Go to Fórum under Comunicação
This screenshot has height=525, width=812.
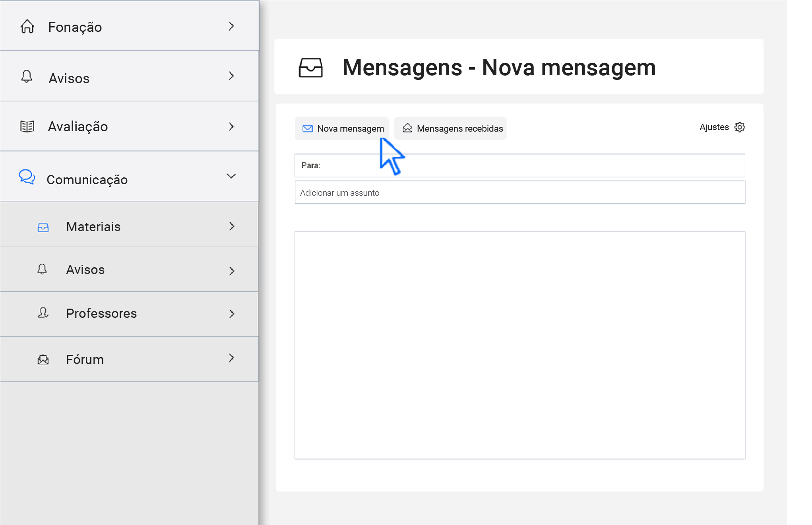pos(130,359)
